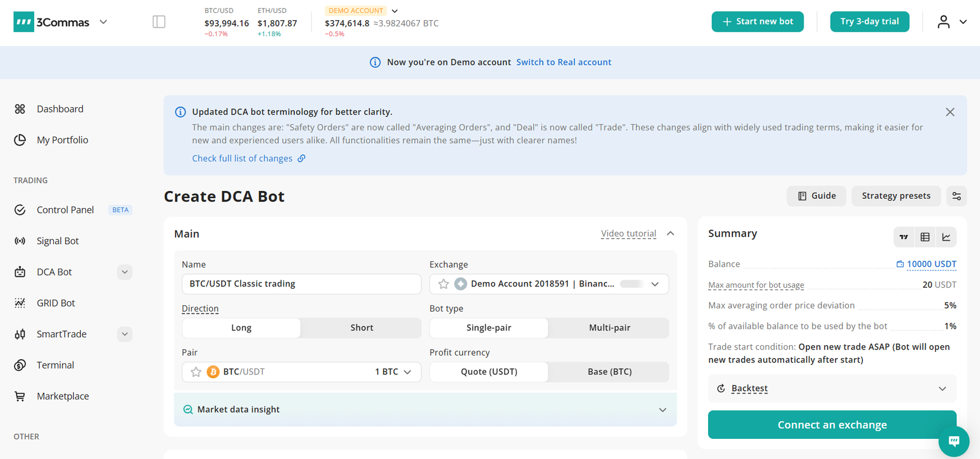
Task: Open the chat support bubble icon
Action: point(954,441)
